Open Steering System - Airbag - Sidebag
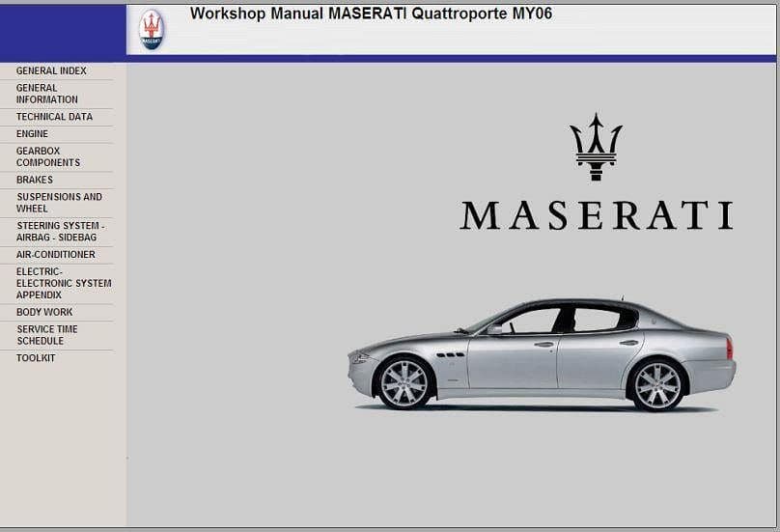Screen dimensions: 780x532 (x=61, y=232)
